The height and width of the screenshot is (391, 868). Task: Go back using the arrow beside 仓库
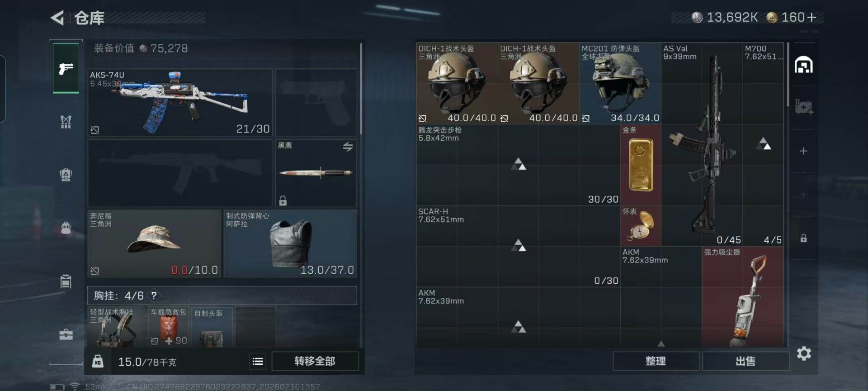pos(57,18)
